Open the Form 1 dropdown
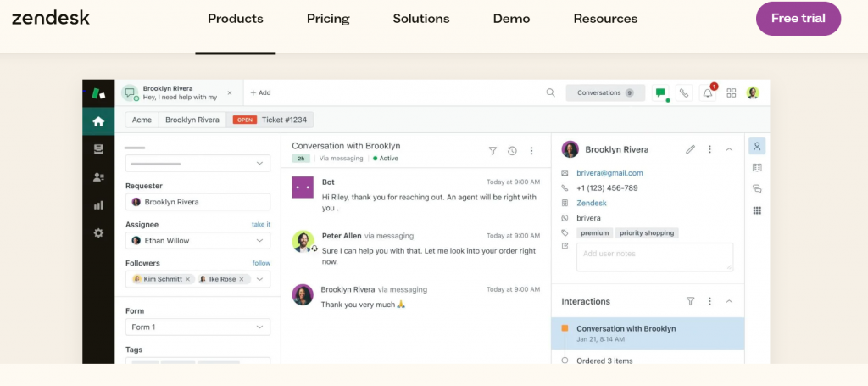The height and width of the screenshot is (386, 868). (x=198, y=327)
